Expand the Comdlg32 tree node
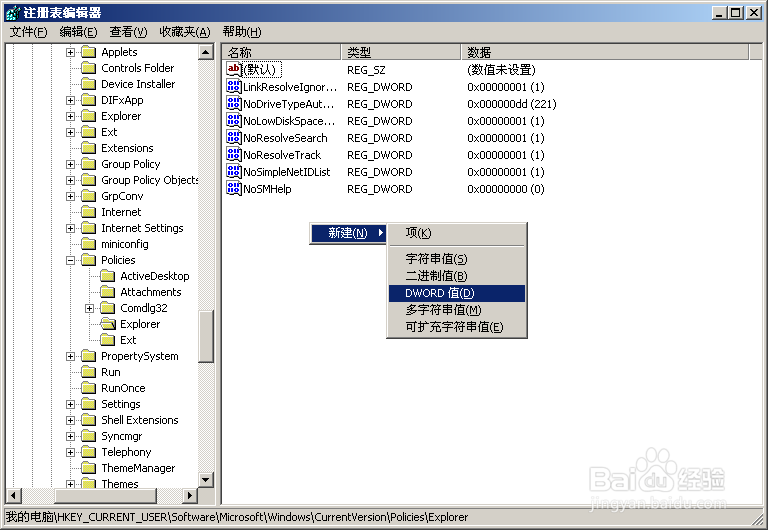The height and width of the screenshot is (530, 768). tap(90, 309)
